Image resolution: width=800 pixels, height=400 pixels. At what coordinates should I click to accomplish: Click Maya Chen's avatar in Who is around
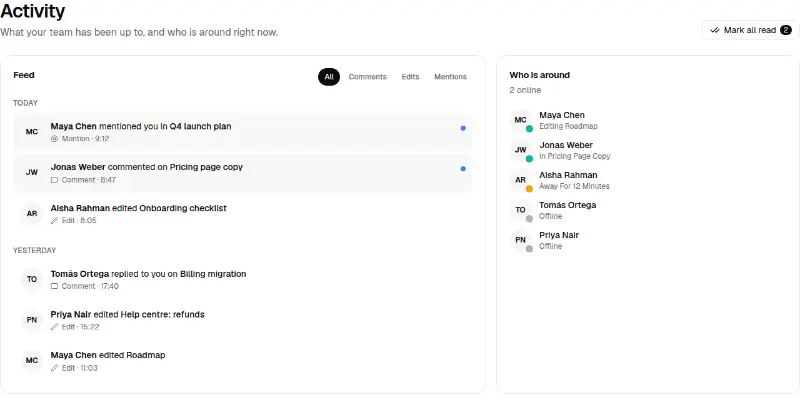coord(520,120)
